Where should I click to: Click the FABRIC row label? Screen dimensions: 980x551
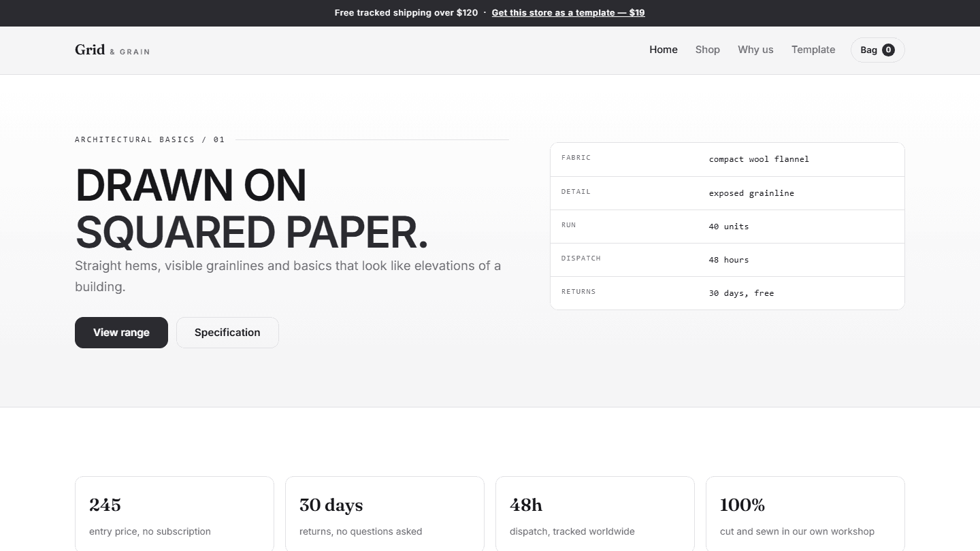[576, 158]
